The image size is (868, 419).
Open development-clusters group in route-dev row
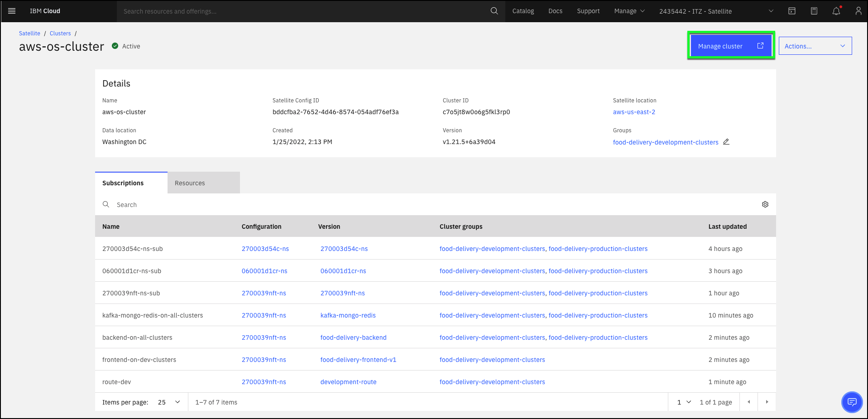click(492, 382)
